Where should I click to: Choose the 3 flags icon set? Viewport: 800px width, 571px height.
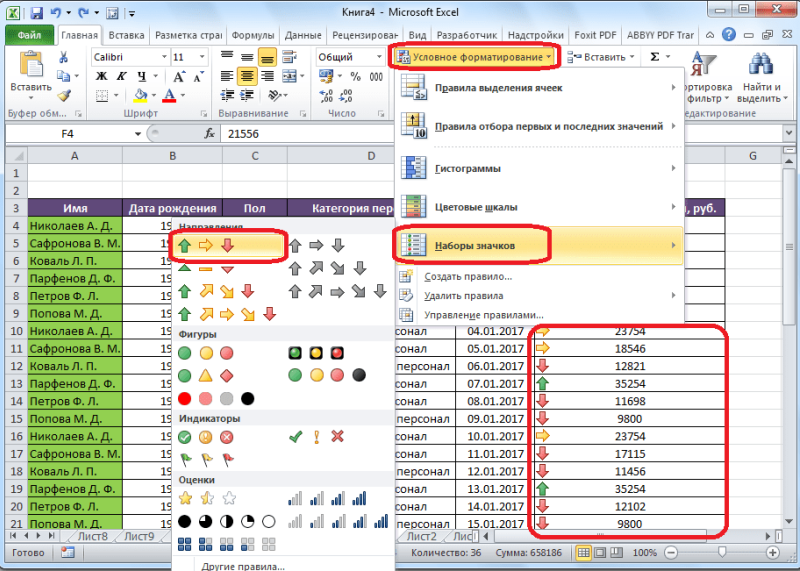(206, 460)
